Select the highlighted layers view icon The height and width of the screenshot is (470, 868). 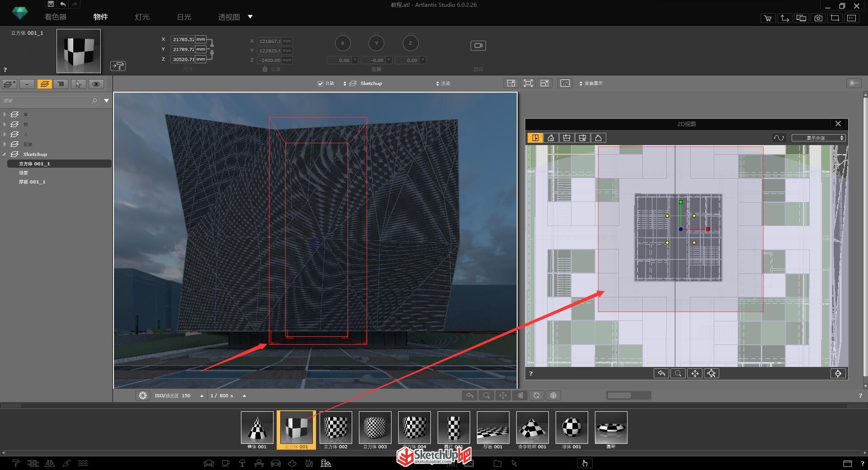(44, 84)
